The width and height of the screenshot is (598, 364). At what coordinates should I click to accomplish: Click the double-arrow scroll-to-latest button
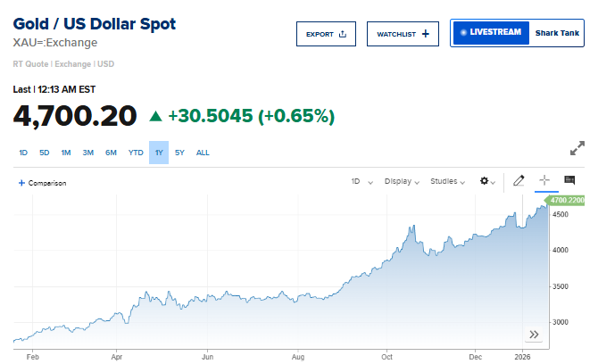(534, 335)
